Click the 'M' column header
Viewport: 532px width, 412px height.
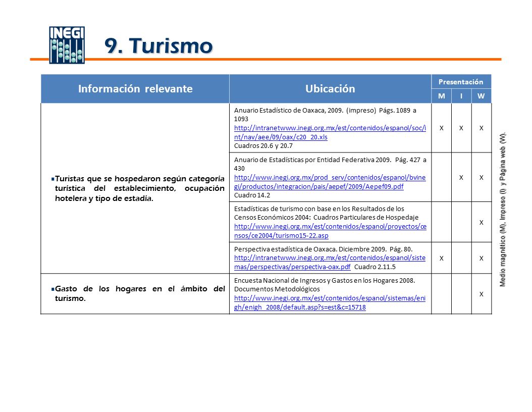(x=442, y=96)
